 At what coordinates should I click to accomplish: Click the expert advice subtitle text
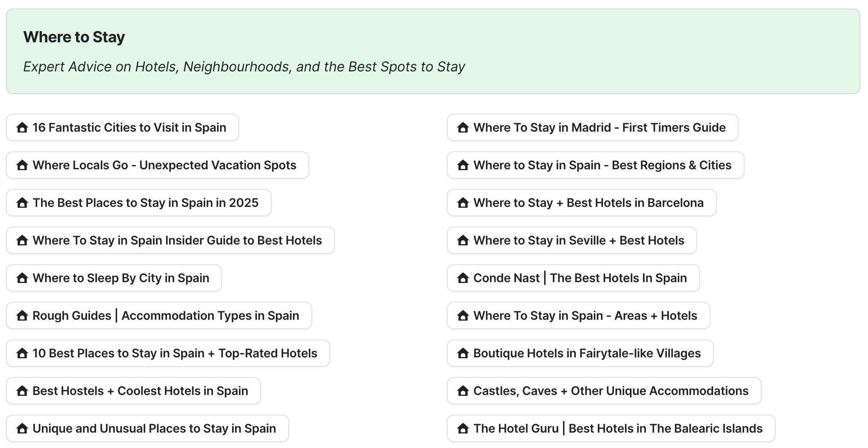(244, 67)
